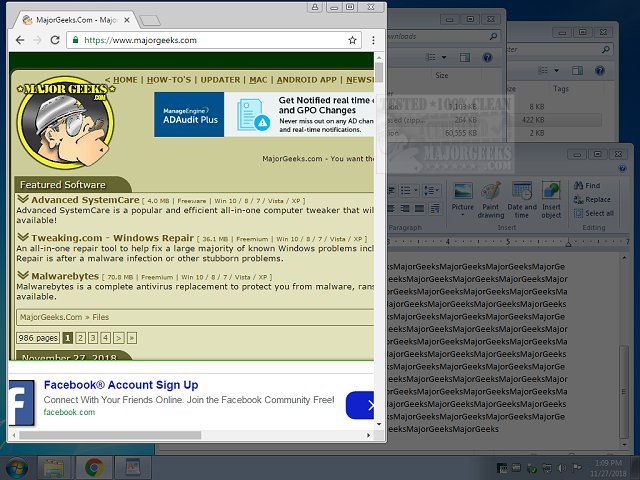Click the Chrome reload page icon
The width and height of the screenshot is (640, 480).
(55, 40)
